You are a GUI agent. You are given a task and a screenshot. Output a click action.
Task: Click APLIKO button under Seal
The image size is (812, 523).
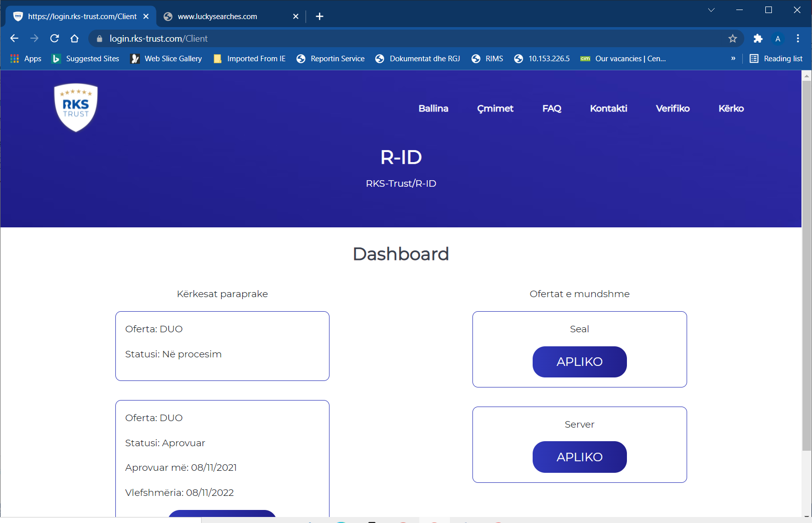pyautogui.click(x=580, y=362)
